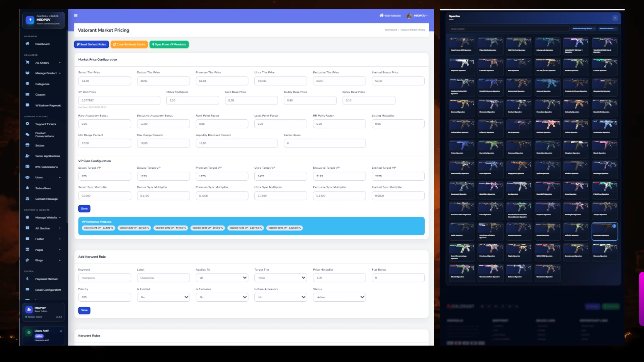Click the Coupon sidebar icon
The image size is (644, 362).
click(x=28, y=95)
